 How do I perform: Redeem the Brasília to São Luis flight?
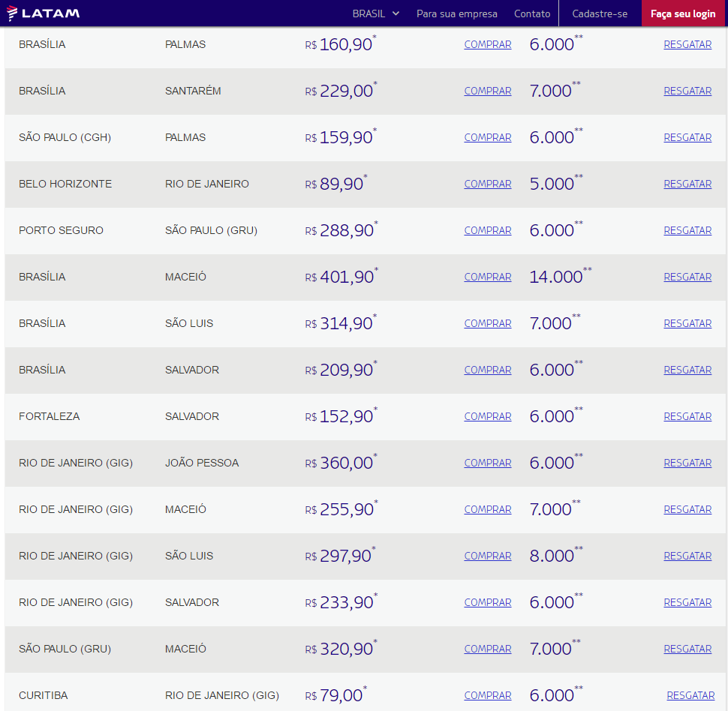[x=687, y=323]
